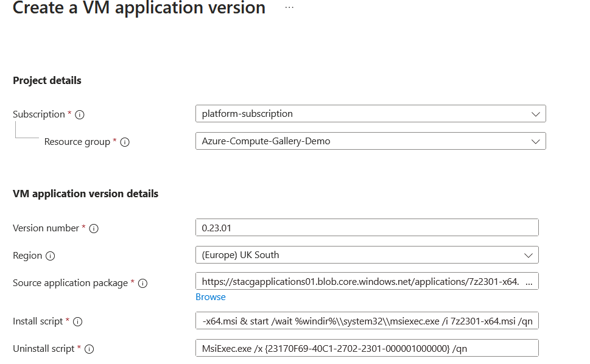Expand the Subscription dropdown
Image resolution: width=590 pixels, height=364 pixels.
pos(535,113)
